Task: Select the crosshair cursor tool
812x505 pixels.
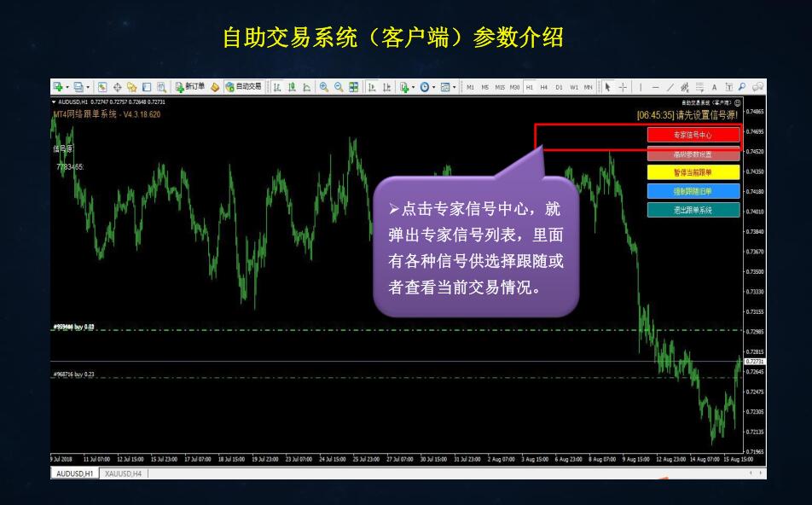Action: pos(623,86)
